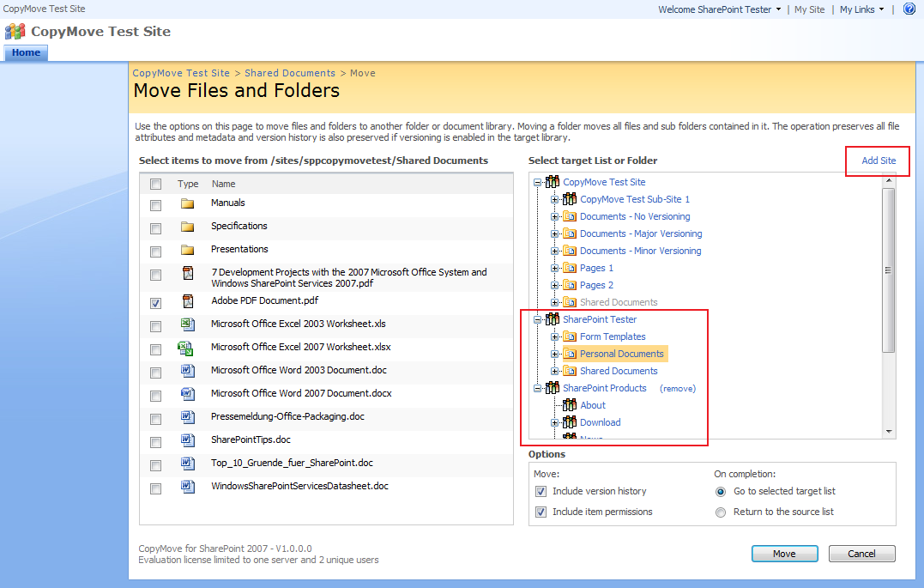Click the Word 2003 Document.doc file icon

[x=187, y=370]
